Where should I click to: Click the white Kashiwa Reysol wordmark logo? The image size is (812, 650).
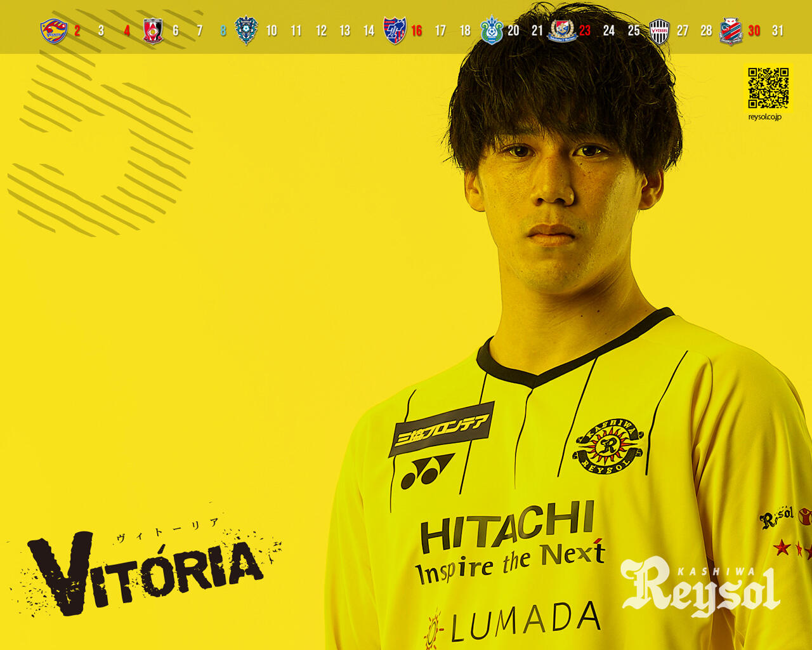(x=700, y=587)
